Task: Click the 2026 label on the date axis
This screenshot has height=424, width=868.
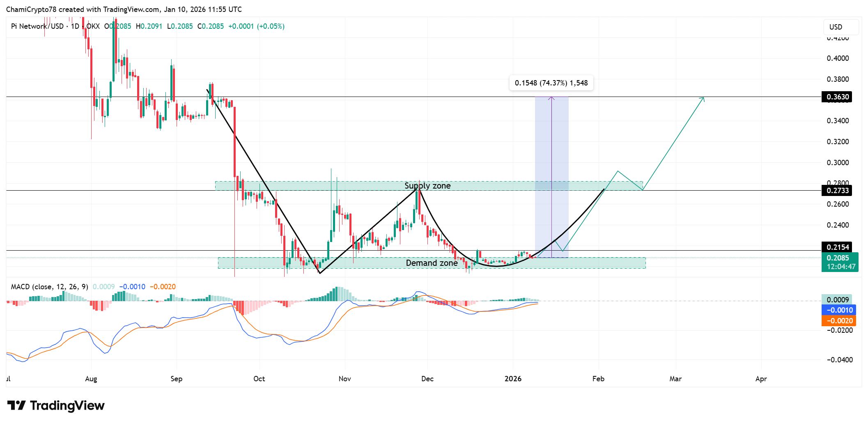Action: coord(512,379)
